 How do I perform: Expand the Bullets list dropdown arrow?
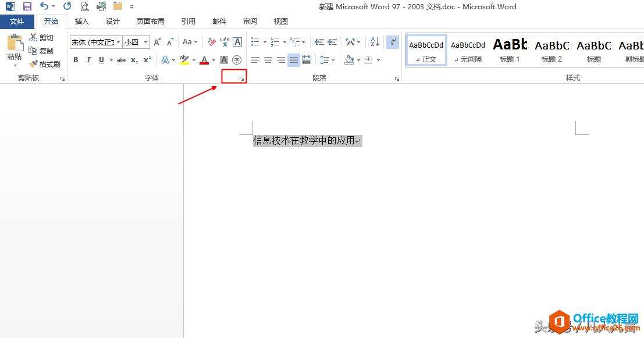tap(265, 42)
